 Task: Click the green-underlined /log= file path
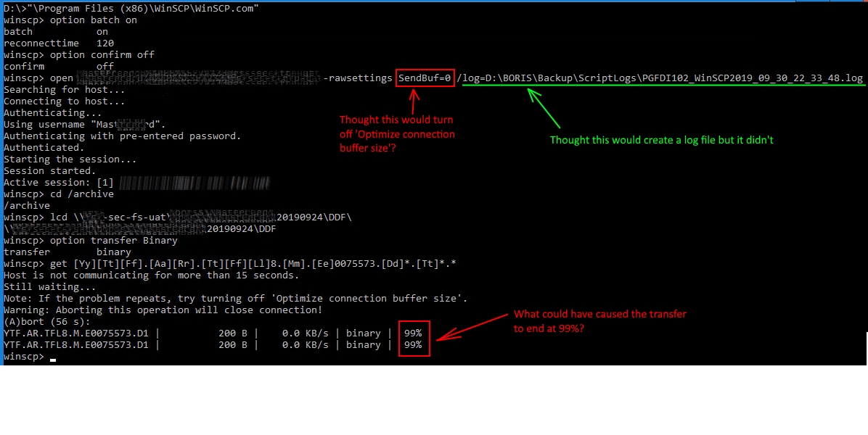(x=662, y=78)
